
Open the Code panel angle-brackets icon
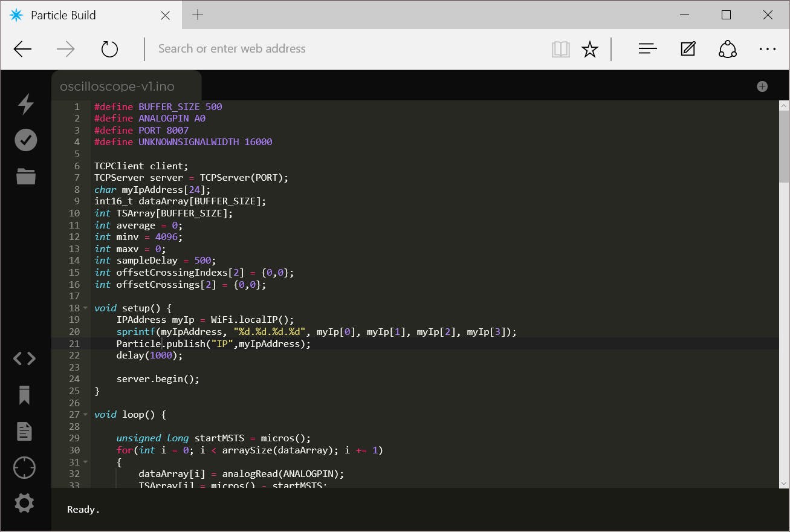click(x=24, y=358)
